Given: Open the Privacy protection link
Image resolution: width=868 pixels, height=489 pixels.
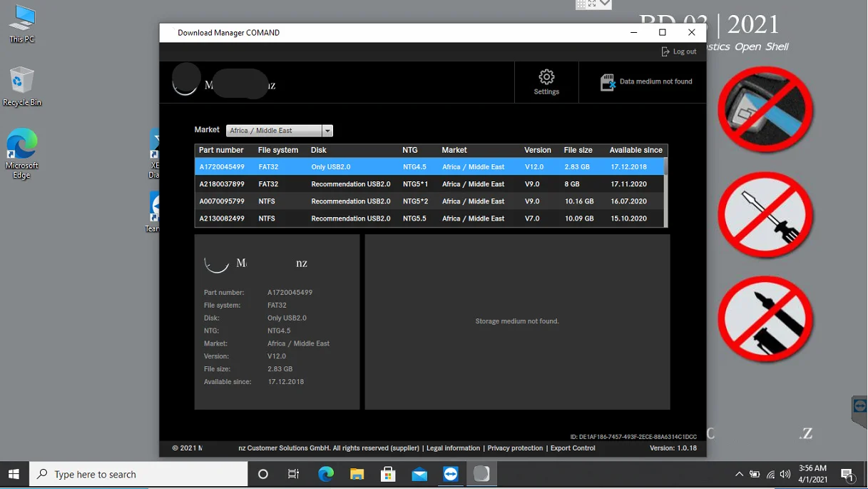Looking at the screenshot, I should (515, 448).
